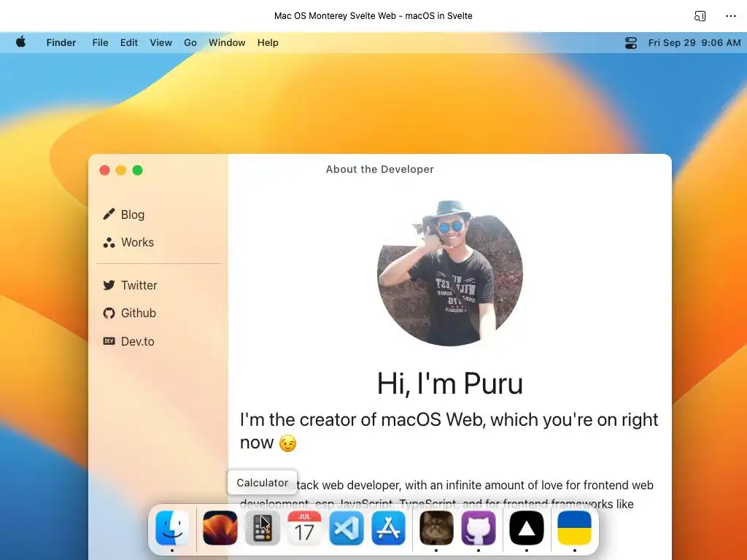Screen dimensions: 747x560
Task: Minimize the About the Developer window
Action: click(121, 171)
